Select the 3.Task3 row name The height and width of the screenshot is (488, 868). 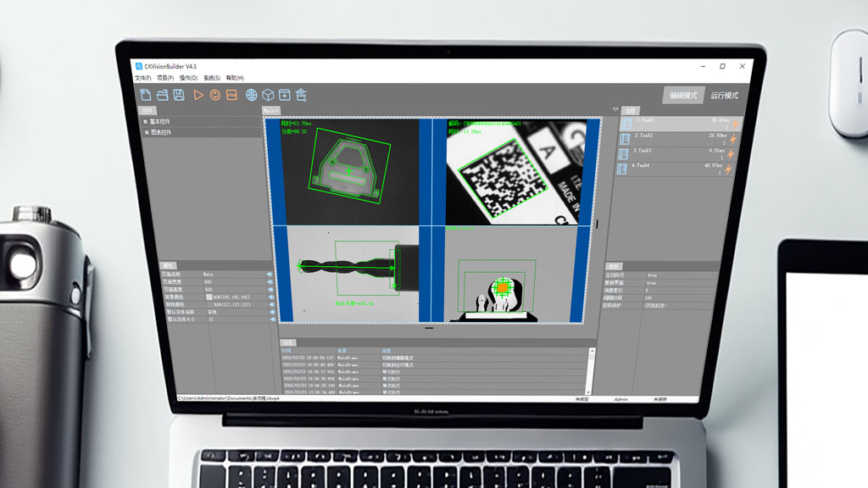pos(642,151)
